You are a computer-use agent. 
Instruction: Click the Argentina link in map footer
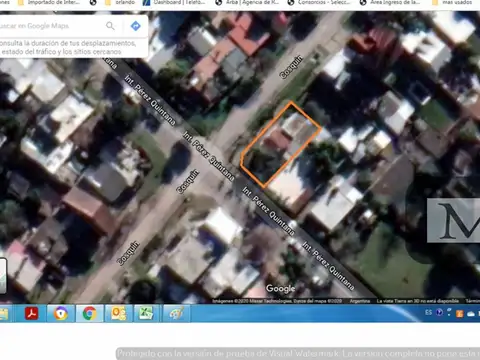(360, 301)
